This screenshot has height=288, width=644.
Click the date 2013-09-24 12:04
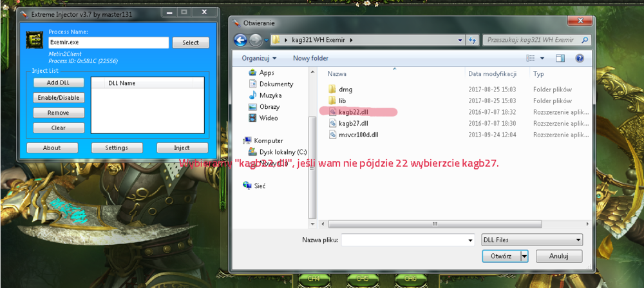492,135
